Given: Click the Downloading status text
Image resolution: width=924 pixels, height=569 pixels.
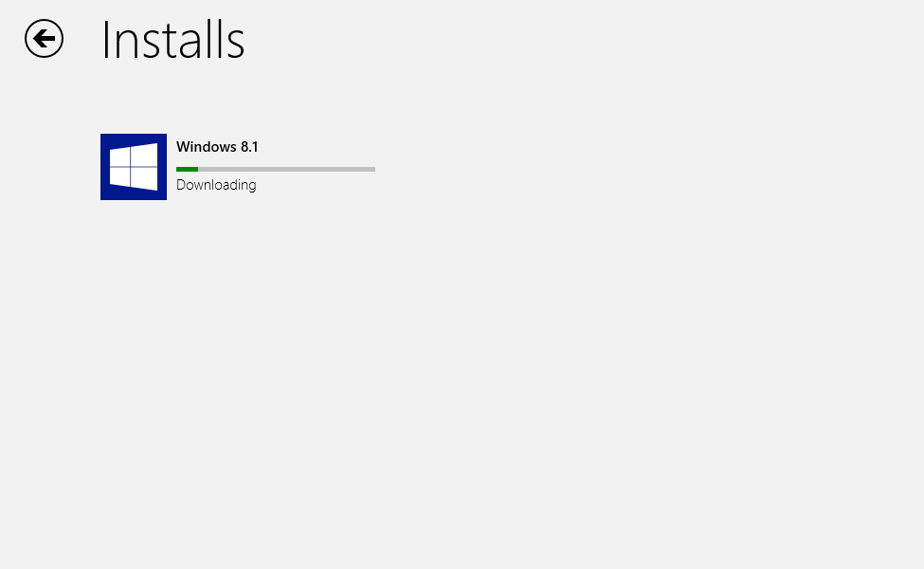Looking at the screenshot, I should click(x=216, y=185).
